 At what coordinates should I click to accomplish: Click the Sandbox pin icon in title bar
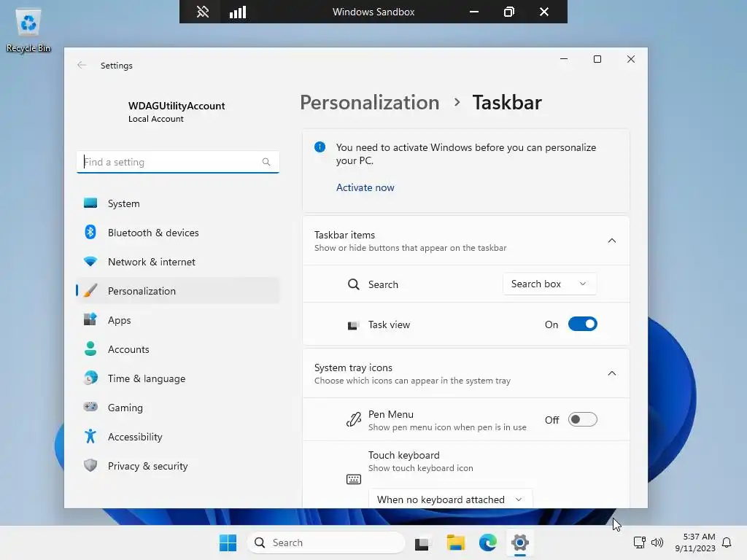click(203, 12)
